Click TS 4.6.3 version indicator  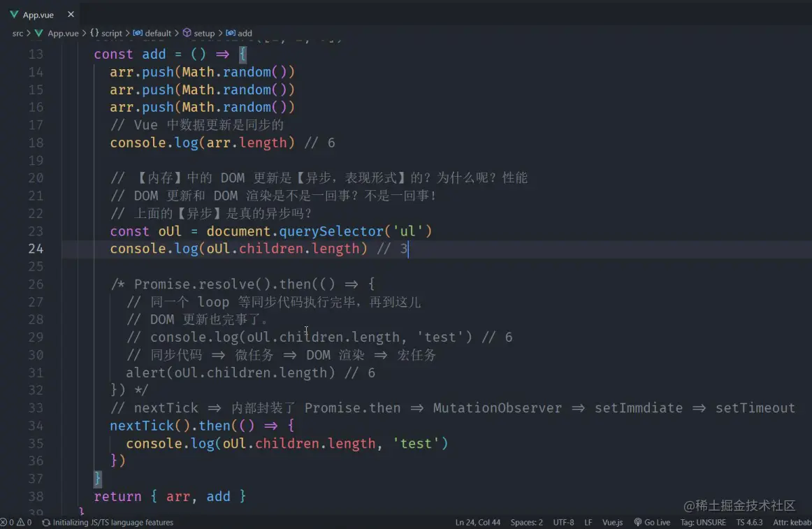coord(749,522)
